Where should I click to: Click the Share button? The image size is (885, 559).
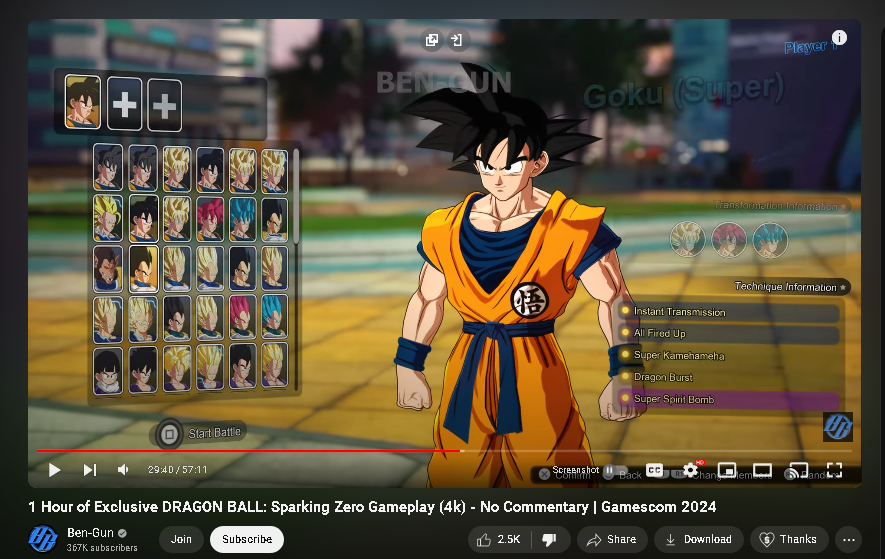tap(612, 540)
